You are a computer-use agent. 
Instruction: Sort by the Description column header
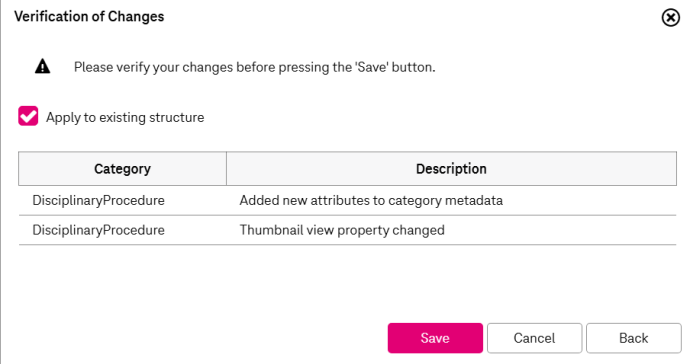tap(451, 169)
